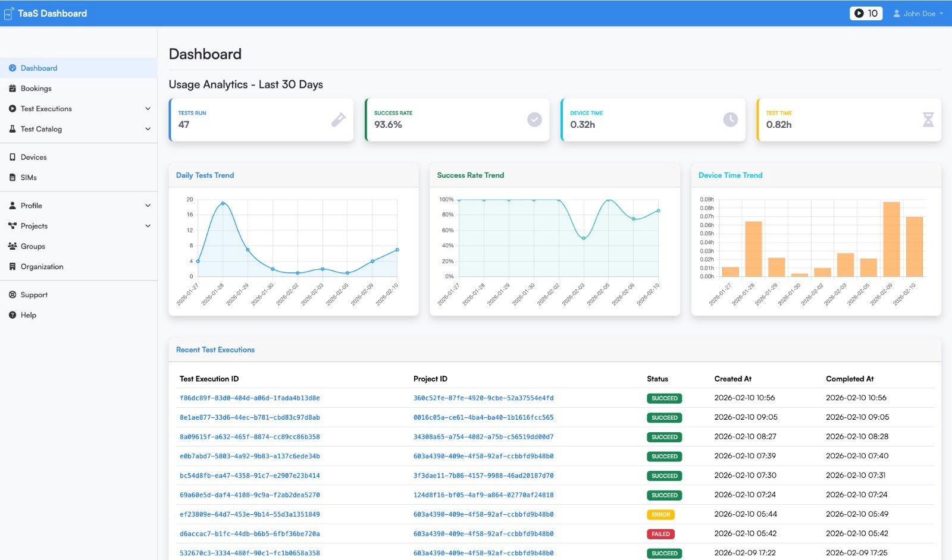Click the Bookings calendar icon

click(12, 89)
